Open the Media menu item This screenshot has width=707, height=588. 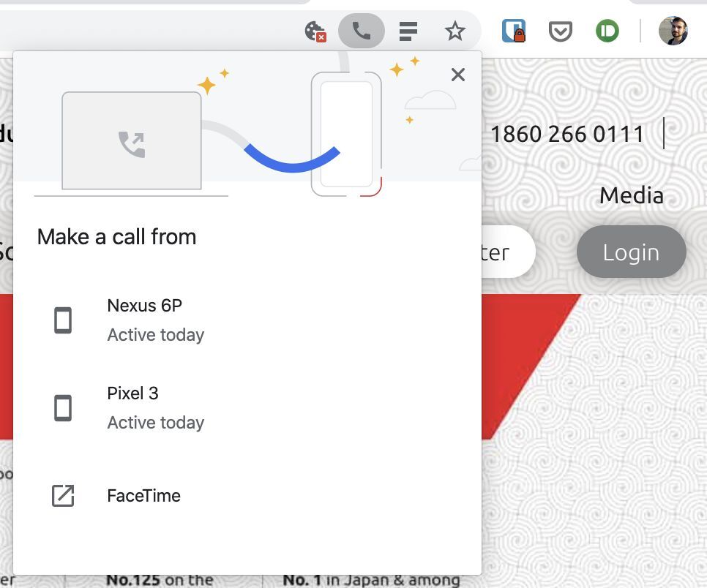coord(631,195)
